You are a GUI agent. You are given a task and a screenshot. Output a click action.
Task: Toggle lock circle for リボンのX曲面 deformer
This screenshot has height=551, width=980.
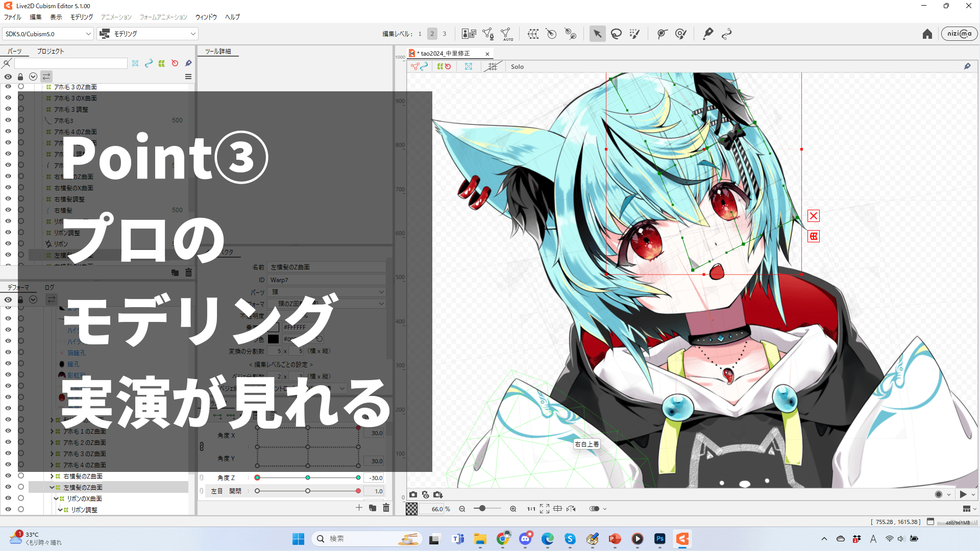pyautogui.click(x=21, y=498)
